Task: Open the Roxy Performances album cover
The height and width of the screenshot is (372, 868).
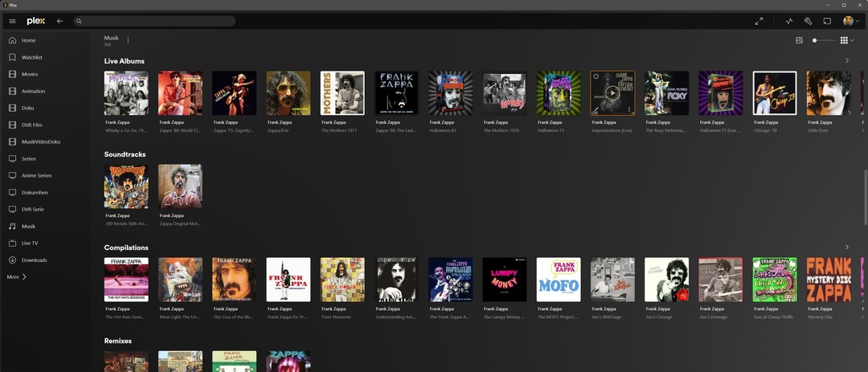Action: pyautogui.click(x=666, y=93)
